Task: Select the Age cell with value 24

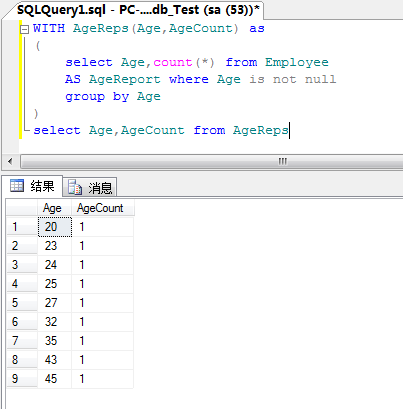Action: click(55, 265)
